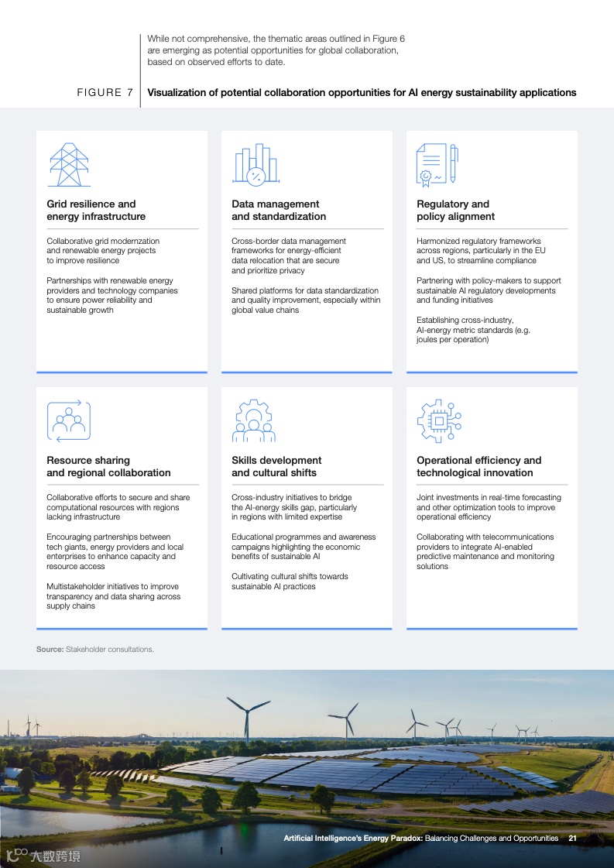Screen dimensions: 614x868
Task: Click 'Cross-industry initiatives to bridge' paragraph
Action: (294, 507)
